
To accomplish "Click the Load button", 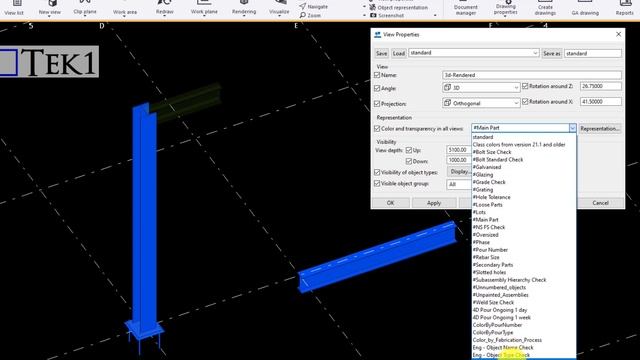I will pyautogui.click(x=398, y=53).
